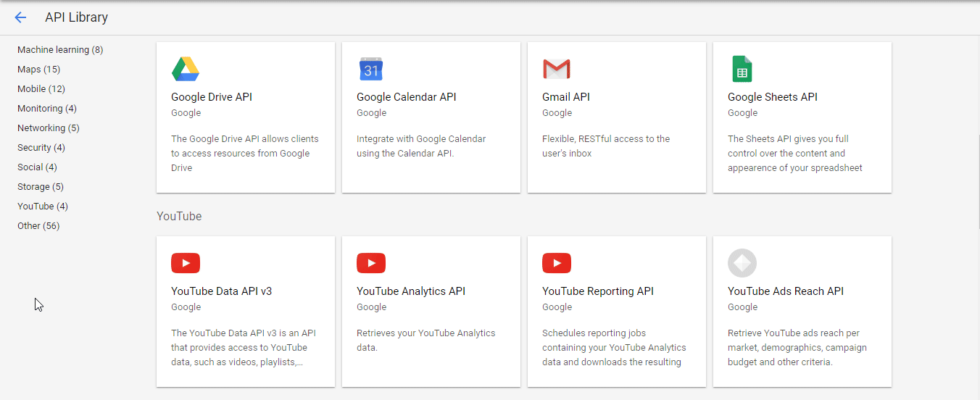Click the Gmail envelope icon
This screenshot has height=400, width=980.
[x=557, y=69]
